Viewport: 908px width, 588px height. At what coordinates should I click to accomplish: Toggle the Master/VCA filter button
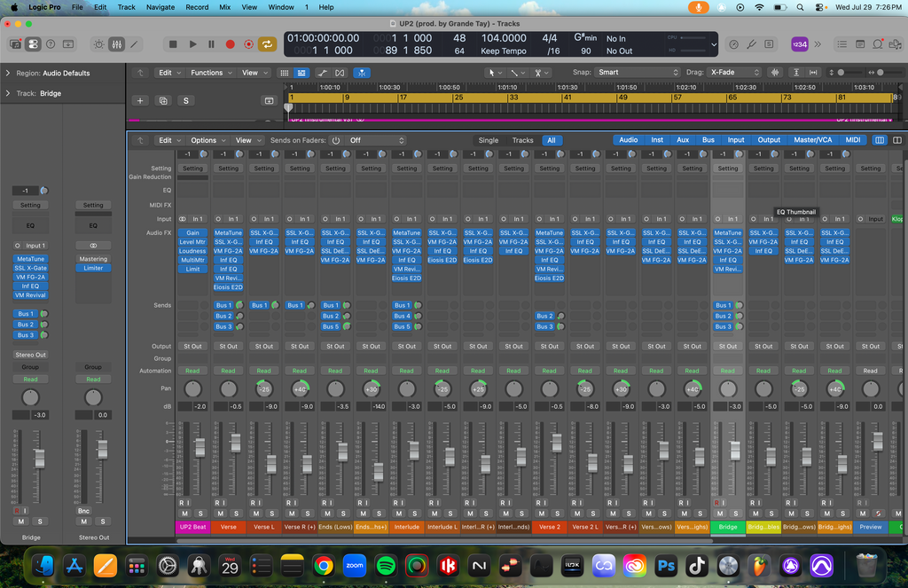tap(812, 139)
